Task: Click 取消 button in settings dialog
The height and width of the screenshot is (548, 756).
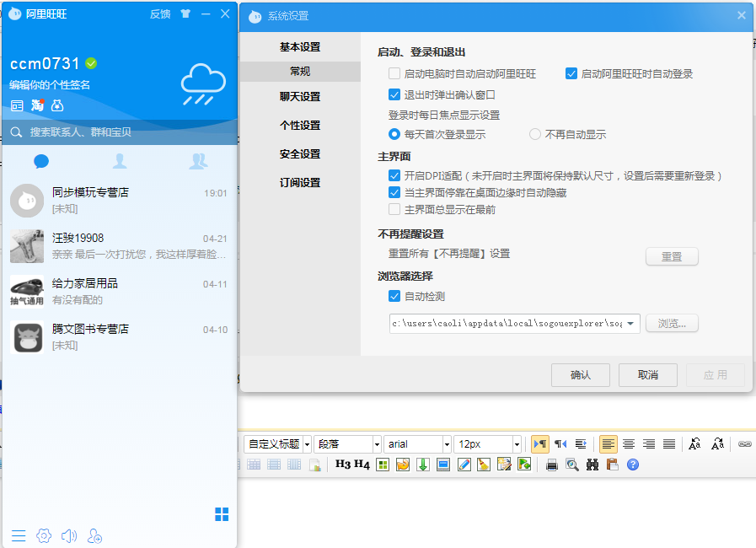Action: click(648, 375)
